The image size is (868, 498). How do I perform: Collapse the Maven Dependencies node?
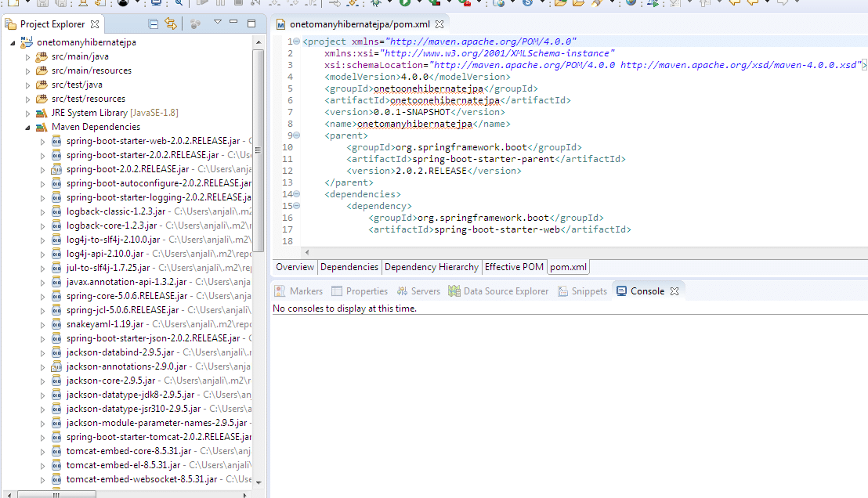click(x=28, y=127)
